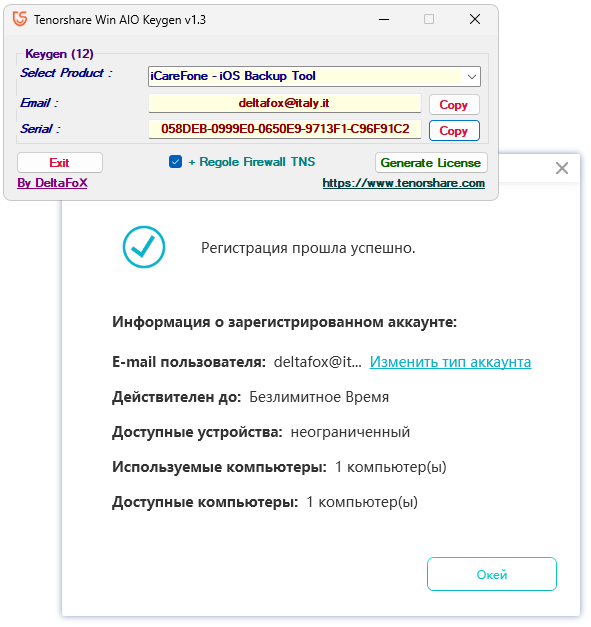
Task: Click the Доступные компьютеры value text
Action: [362, 502]
